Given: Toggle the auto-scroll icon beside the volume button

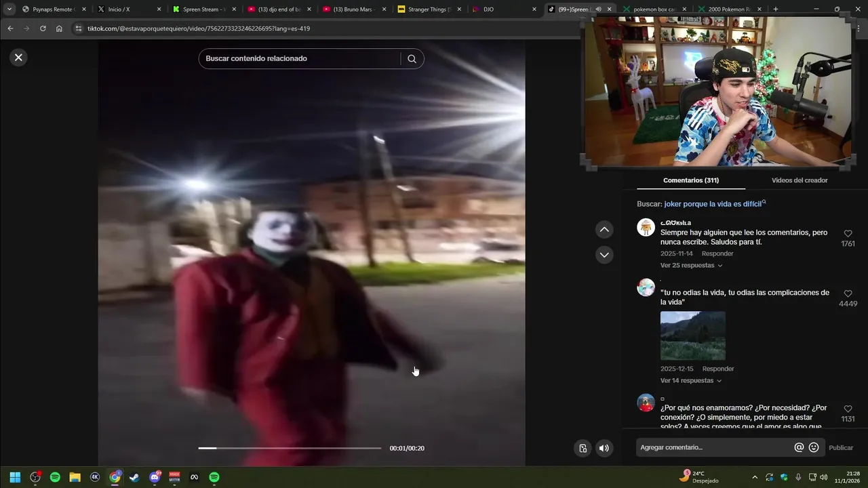Looking at the screenshot, I should point(583,448).
